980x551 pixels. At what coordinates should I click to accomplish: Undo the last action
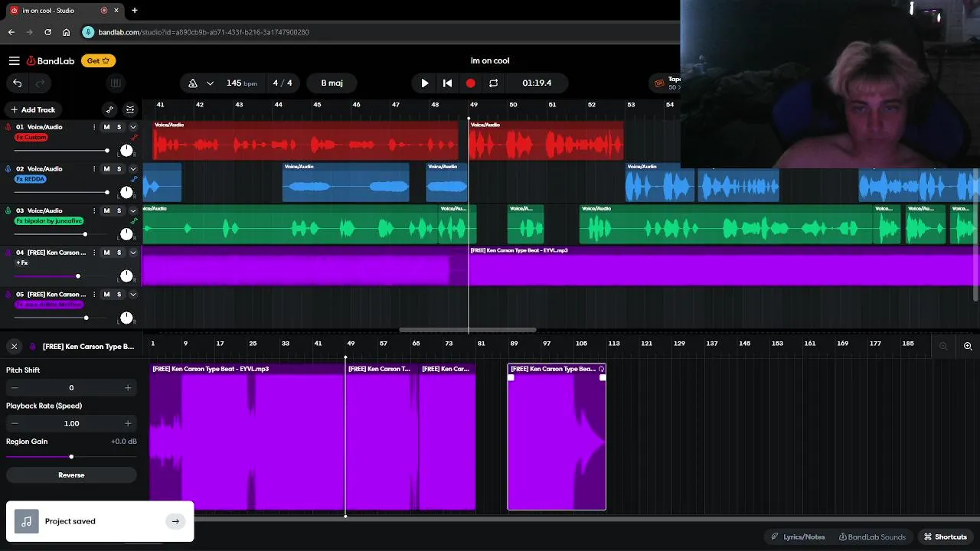pos(17,83)
